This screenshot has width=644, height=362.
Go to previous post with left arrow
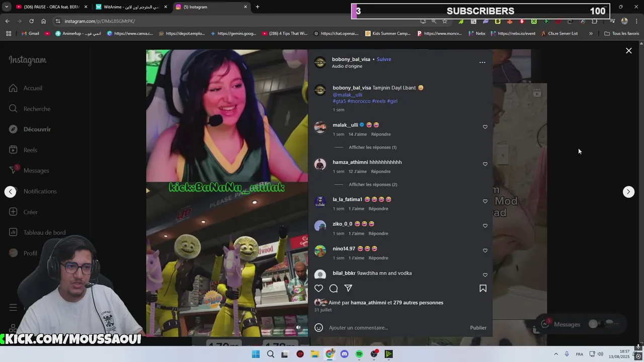(x=11, y=192)
